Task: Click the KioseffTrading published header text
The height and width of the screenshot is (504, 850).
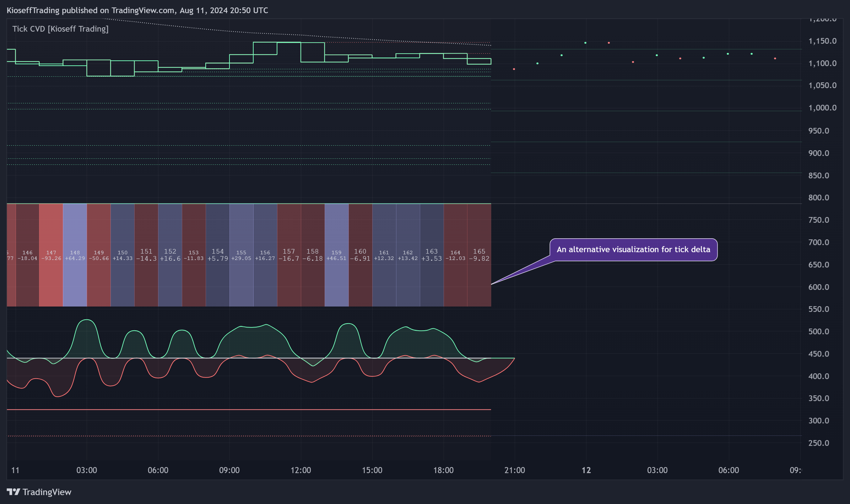Action: pos(137,10)
